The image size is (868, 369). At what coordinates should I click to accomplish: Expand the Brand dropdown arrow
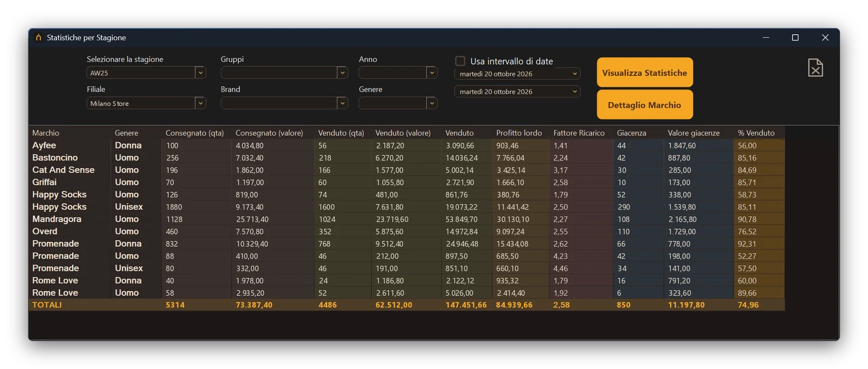click(342, 103)
